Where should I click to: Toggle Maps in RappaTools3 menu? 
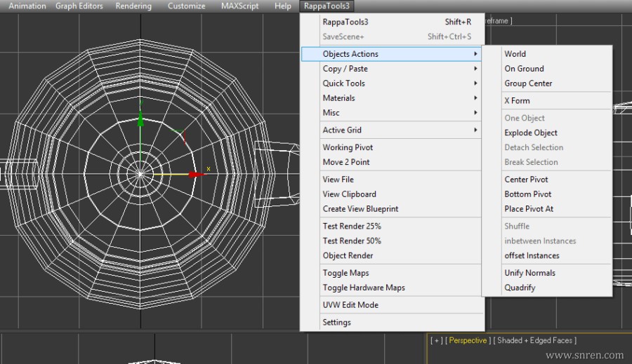(345, 273)
